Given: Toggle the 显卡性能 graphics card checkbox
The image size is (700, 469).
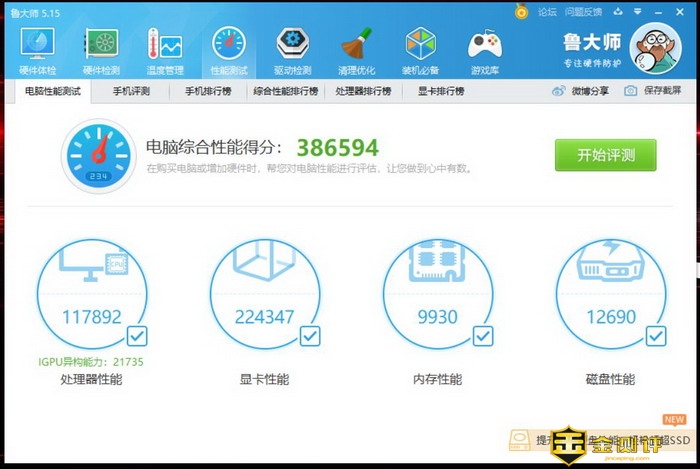Looking at the screenshot, I should (311, 335).
